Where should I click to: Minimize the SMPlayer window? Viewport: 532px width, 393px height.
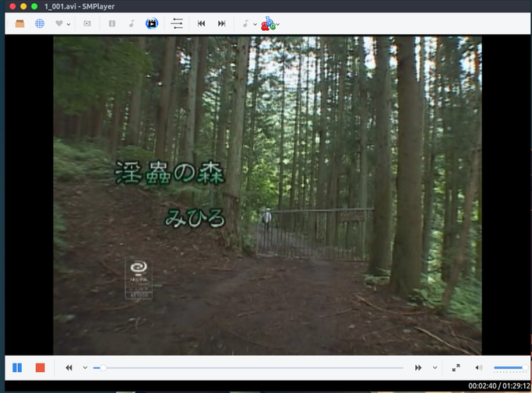coord(23,6)
